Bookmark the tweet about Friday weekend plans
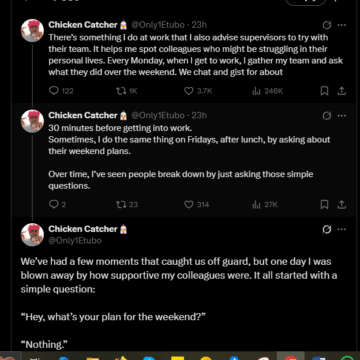The height and width of the screenshot is (360, 360). pos(324,204)
